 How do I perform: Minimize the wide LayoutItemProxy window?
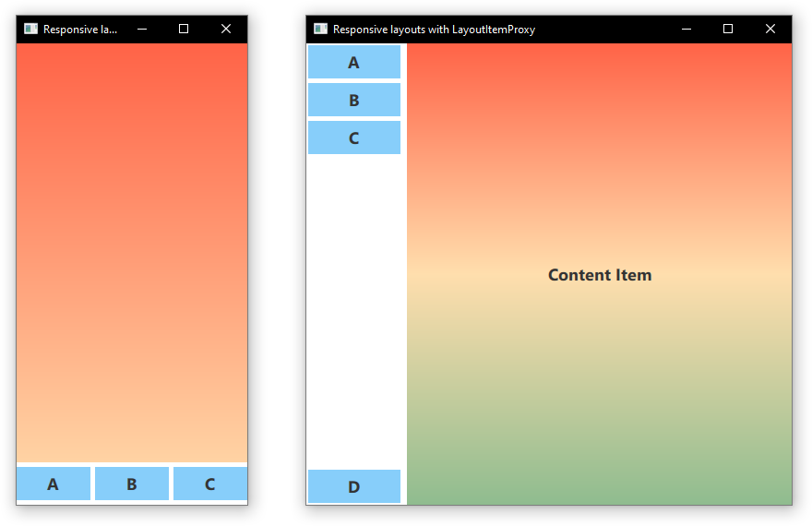tap(687, 30)
